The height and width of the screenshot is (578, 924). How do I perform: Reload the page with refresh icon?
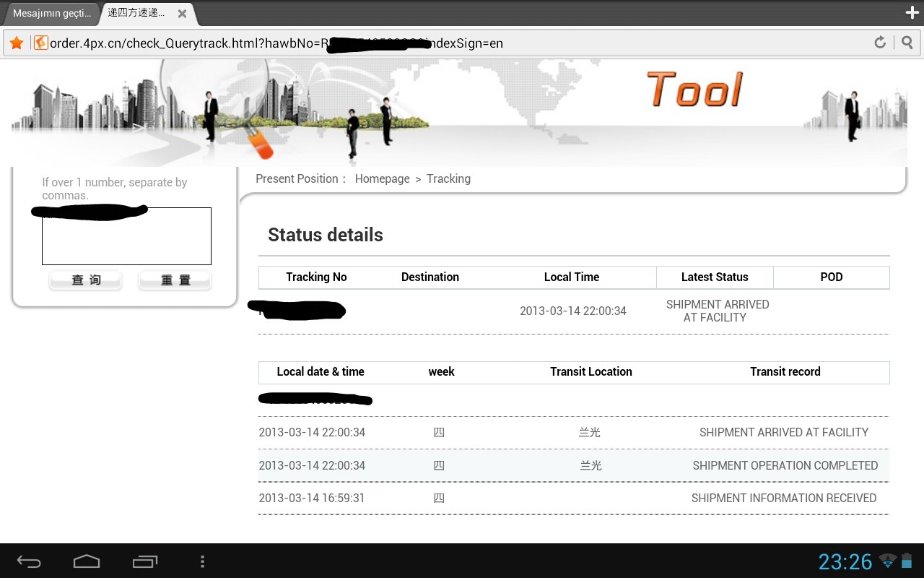click(879, 43)
